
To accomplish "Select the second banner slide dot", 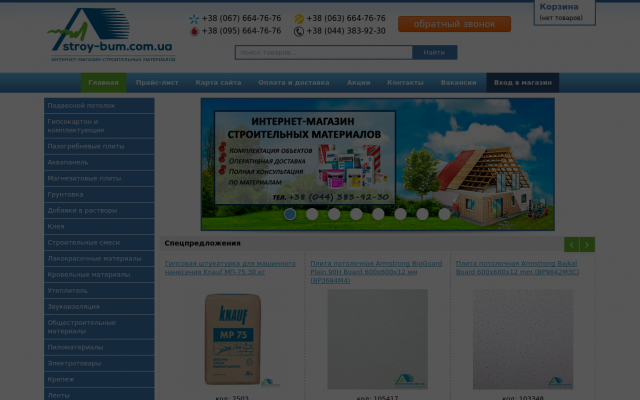I will click(x=312, y=214).
